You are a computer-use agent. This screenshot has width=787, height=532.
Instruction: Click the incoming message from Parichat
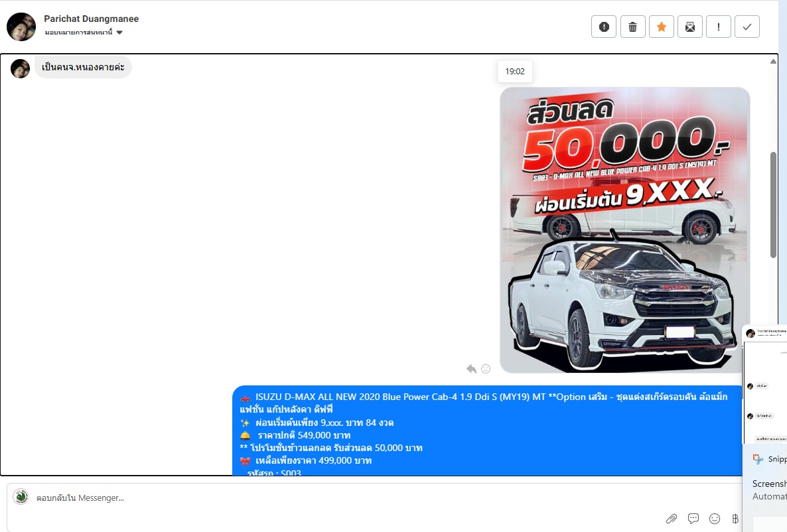(84, 67)
